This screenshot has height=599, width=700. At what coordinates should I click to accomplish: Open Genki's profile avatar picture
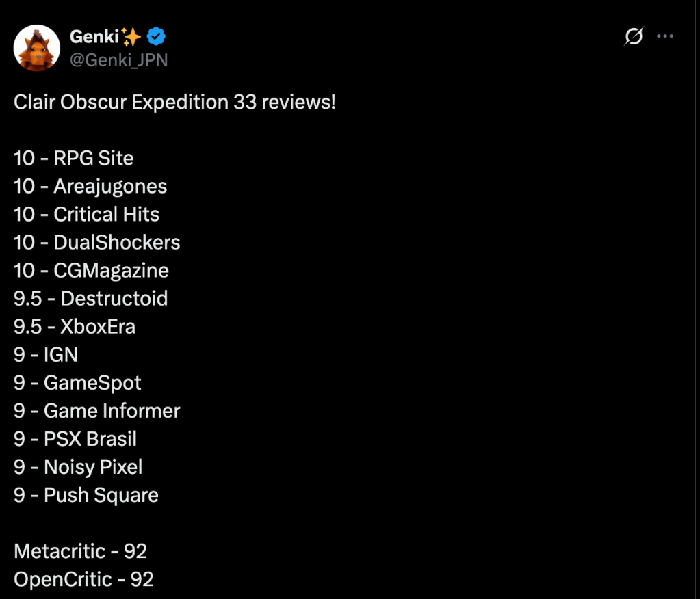37,48
